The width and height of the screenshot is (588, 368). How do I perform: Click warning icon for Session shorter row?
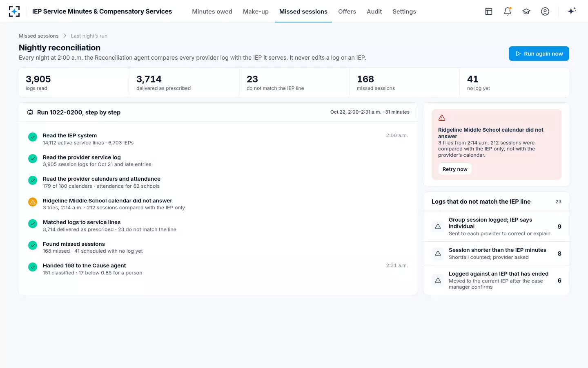438,254
